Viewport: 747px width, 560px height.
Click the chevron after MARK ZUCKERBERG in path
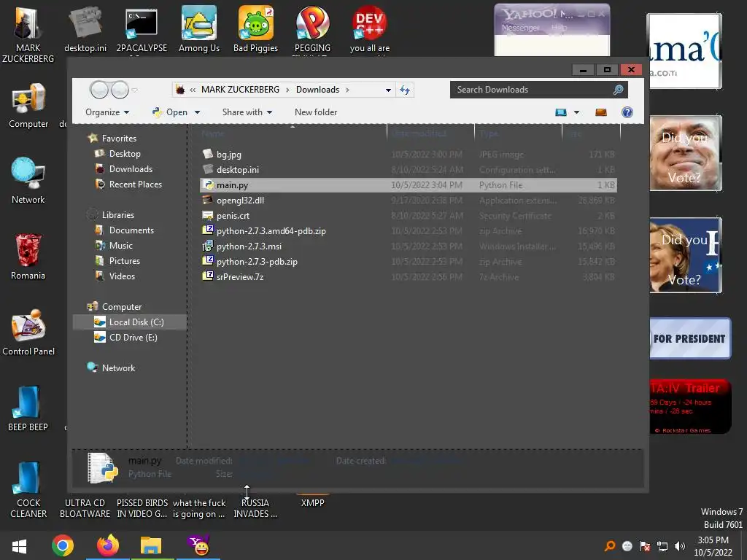287,90
